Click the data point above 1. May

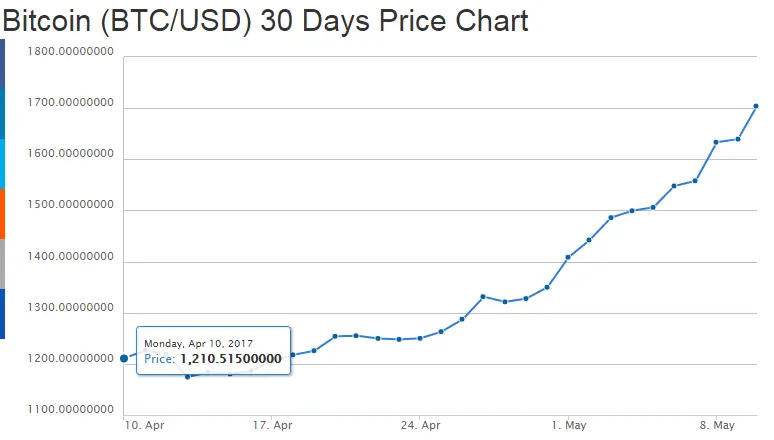coord(568,257)
